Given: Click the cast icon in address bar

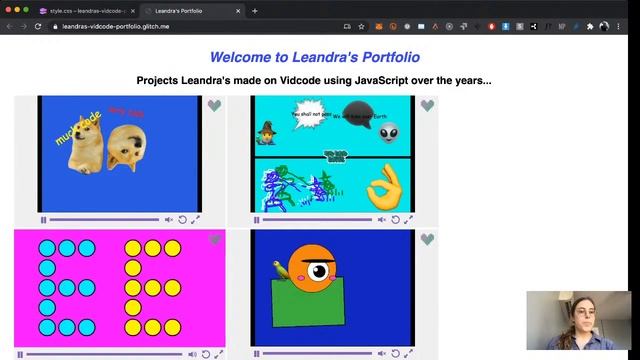Looking at the screenshot, I should point(347,27).
